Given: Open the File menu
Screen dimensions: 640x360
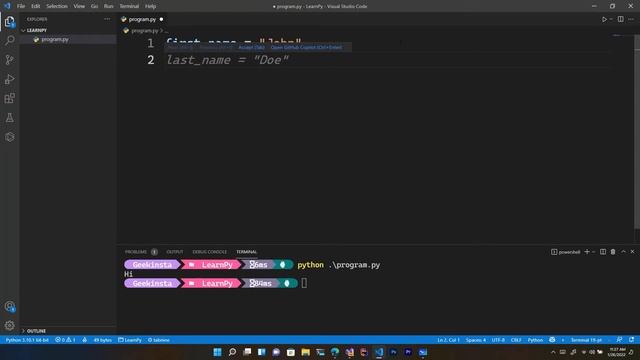Looking at the screenshot, I should (21, 6).
